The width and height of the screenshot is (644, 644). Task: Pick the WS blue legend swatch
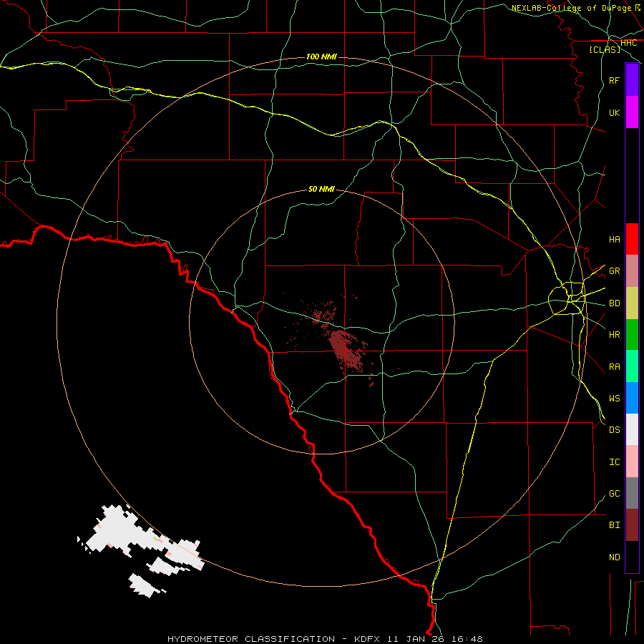coord(632,398)
